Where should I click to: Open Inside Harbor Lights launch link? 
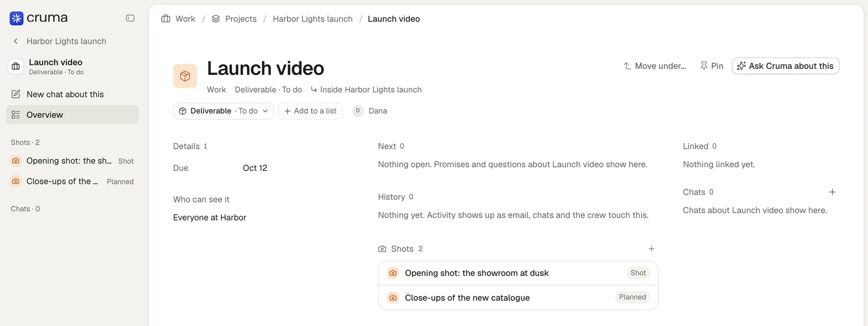pyautogui.click(x=366, y=90)
